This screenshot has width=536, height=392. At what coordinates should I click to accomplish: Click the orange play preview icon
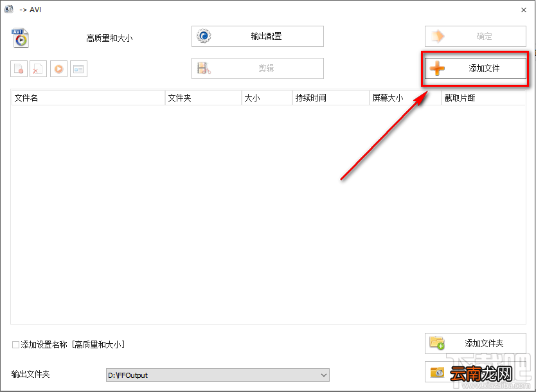point(58,69)
